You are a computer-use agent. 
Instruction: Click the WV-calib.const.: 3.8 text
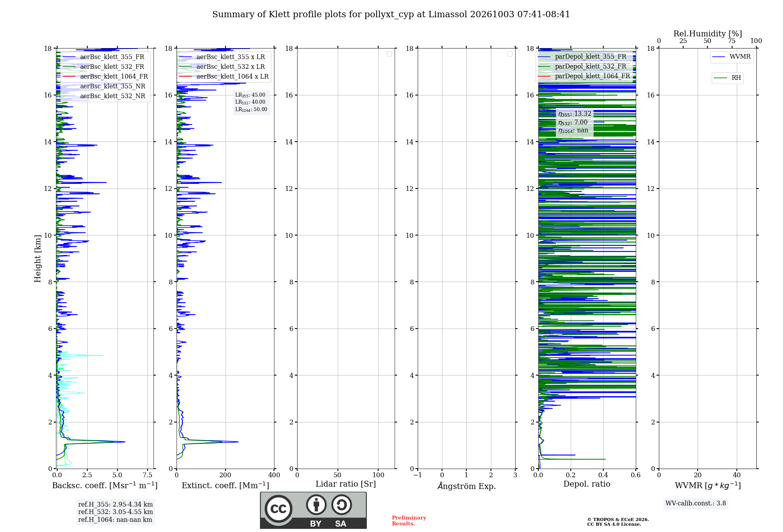[696, 503]
